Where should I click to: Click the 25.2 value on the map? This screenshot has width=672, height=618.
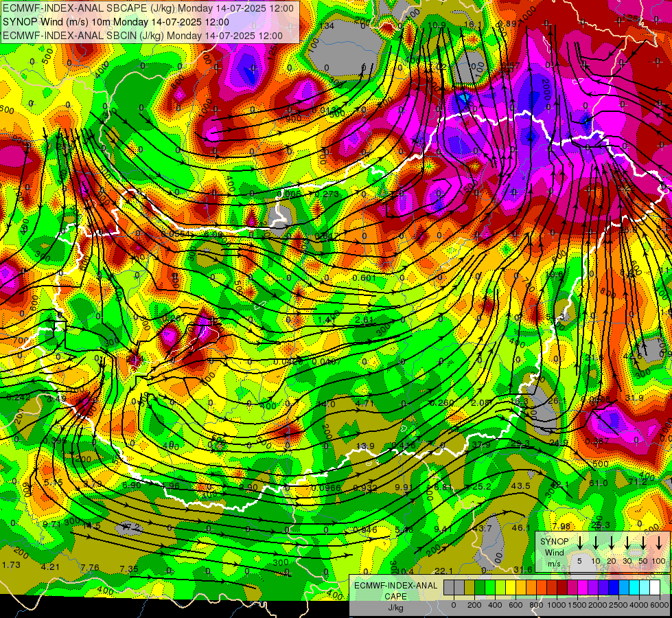[482, 486]
